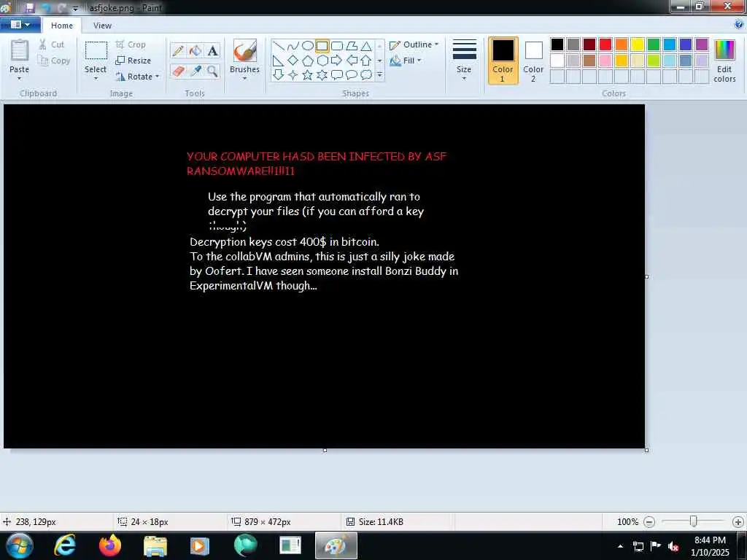Open Edit colors dialog

coord(724,61)
